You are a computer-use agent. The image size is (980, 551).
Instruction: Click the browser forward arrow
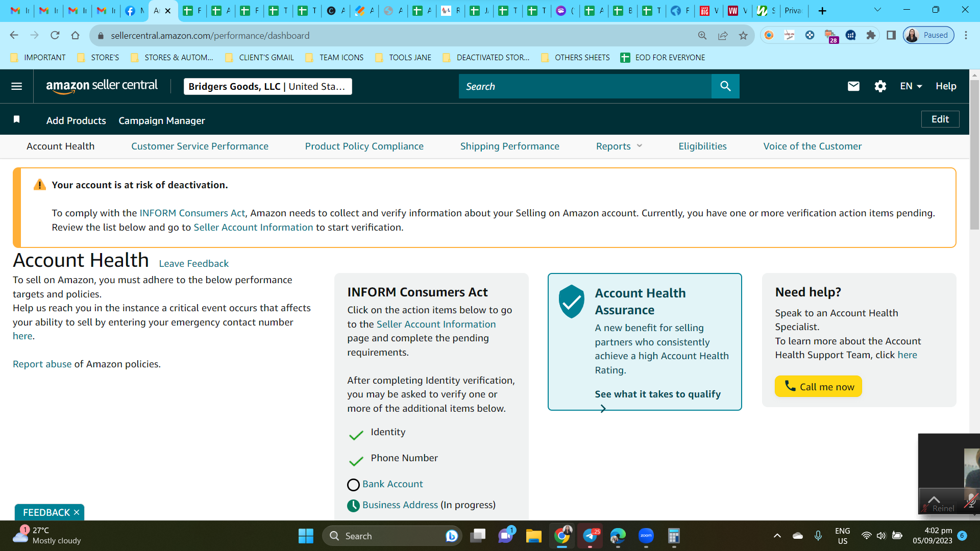[34, 35]
